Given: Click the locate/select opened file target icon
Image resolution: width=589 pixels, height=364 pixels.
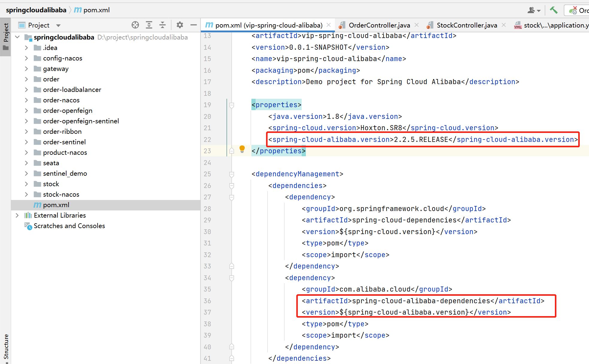Looking at the screenshot, I should [135, 25].
